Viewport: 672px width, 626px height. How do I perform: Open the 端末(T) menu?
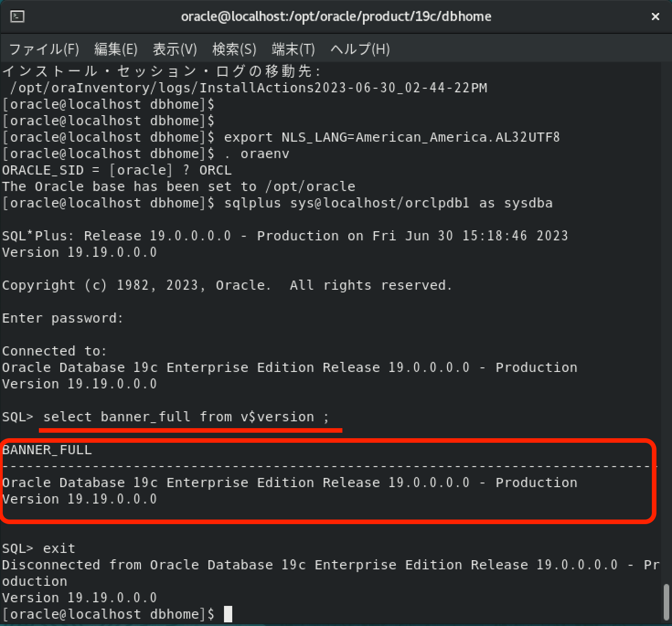(293, 49)
